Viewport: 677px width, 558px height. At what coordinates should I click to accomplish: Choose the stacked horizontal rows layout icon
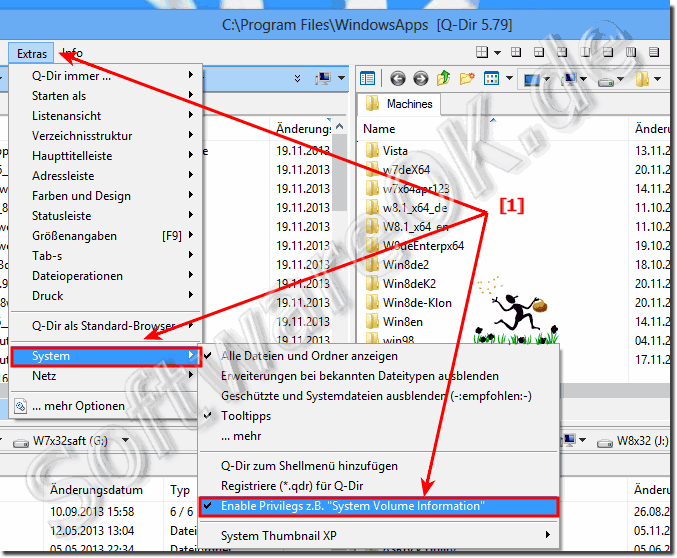tap(654, 53)
